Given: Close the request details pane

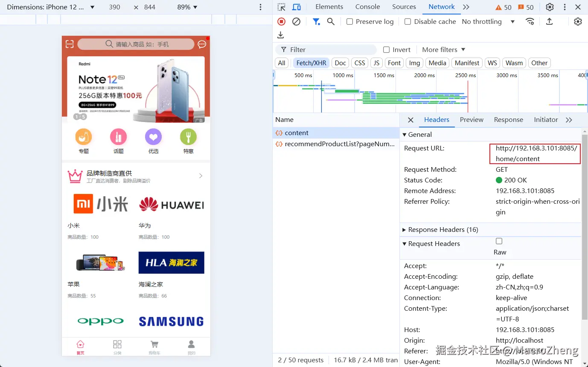Looking at the screenshot, I should 410,120.
